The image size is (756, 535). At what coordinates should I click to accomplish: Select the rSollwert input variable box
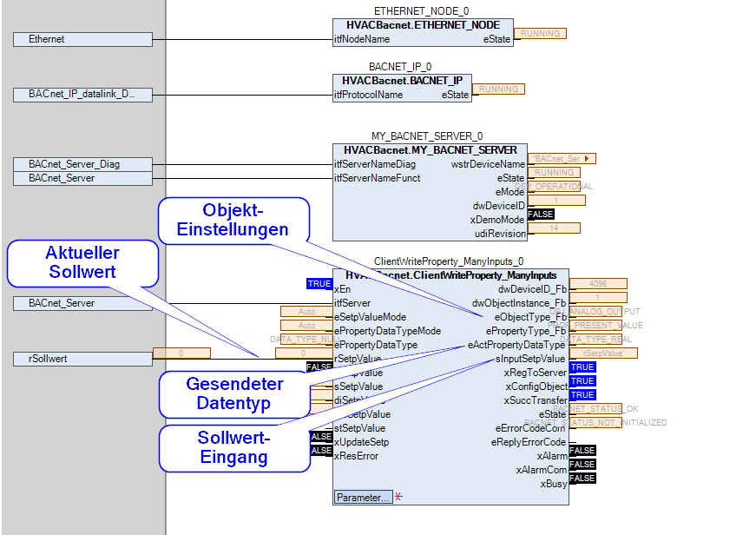tap(82, 359)
